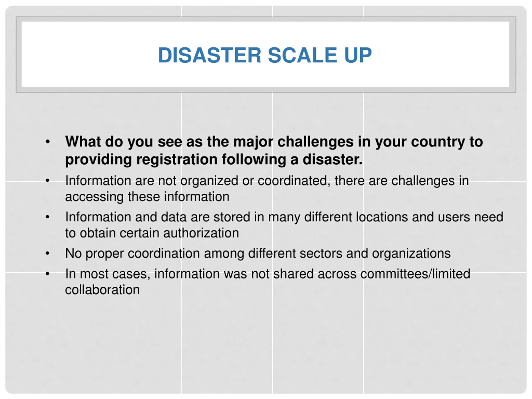Click the word 'collaboration' on the last line
This screenshot has height=399, width=532.
[102, 290]
